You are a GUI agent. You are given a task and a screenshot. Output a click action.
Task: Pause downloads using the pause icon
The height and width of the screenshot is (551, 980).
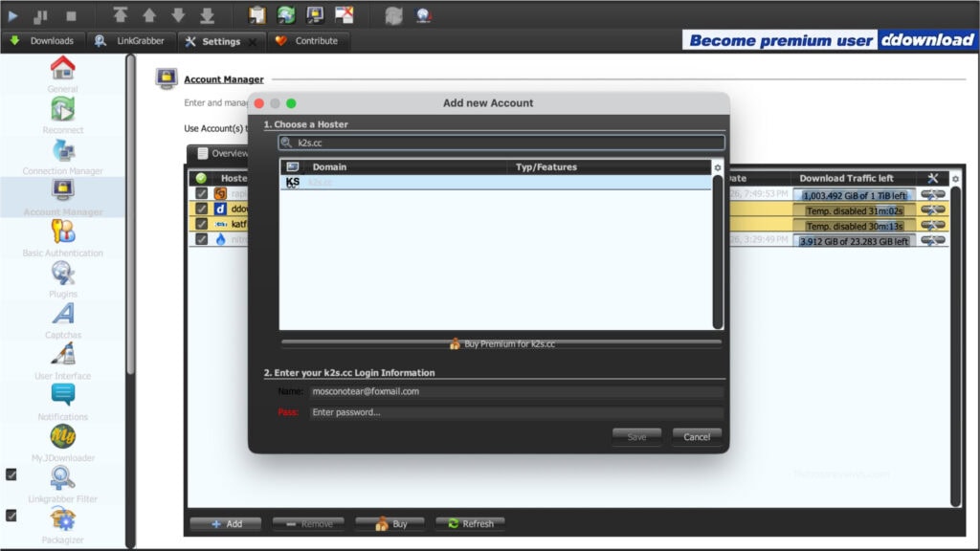click(x=40, y=15)
